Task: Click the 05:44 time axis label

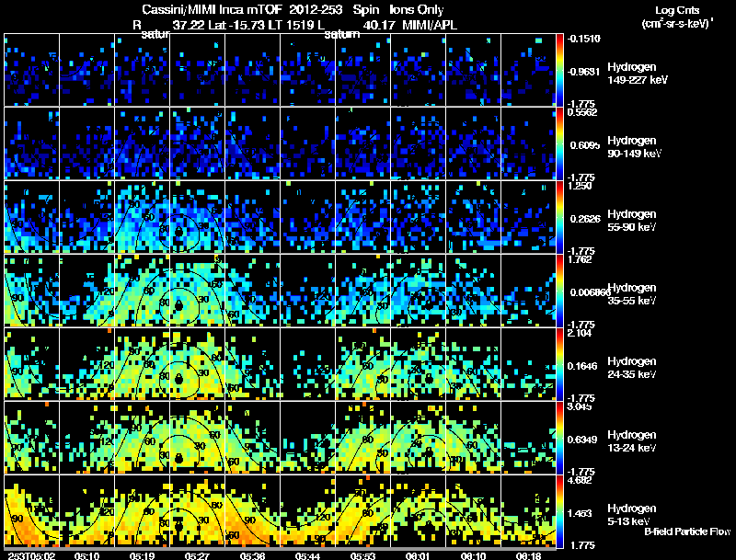Action: (307, 555)
